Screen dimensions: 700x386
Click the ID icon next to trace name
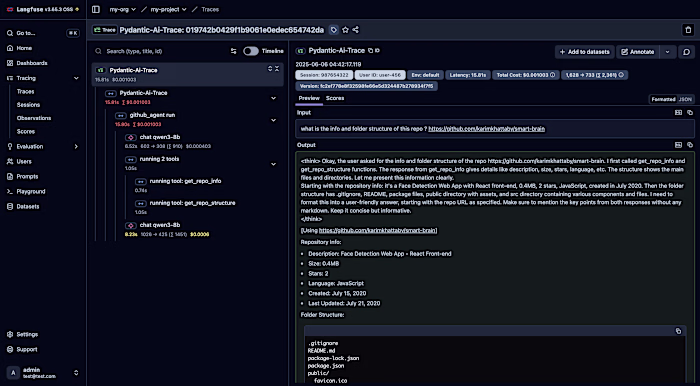377,51
